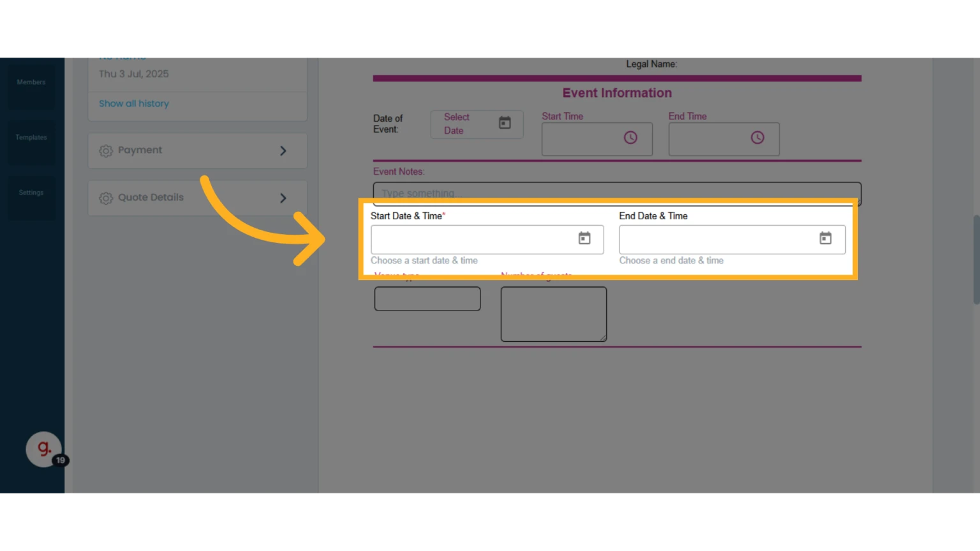
Task: Click the Thu 3 Jul, 2025 history entry
Action: [x=134, y=74]
